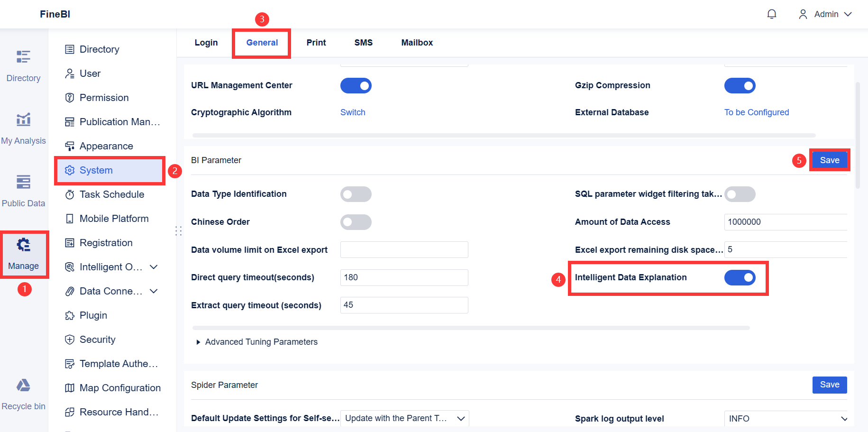868x432 pixels.
Task: Click Switch next to Cryptographic Algorithm
Action: point(352,112)
